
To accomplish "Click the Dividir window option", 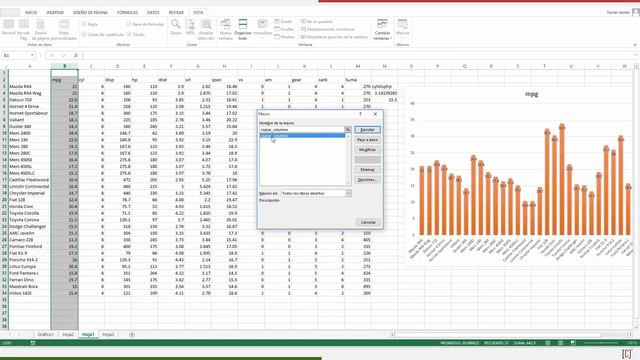I will (284, 22).
